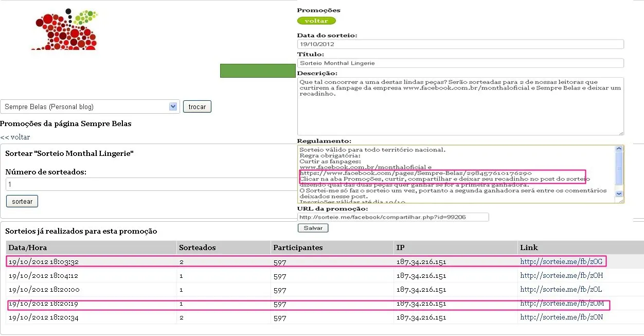Click the heading Promoções da página Sempre Belas
This screenshot has width=644, height=336.
pos(66,124)
